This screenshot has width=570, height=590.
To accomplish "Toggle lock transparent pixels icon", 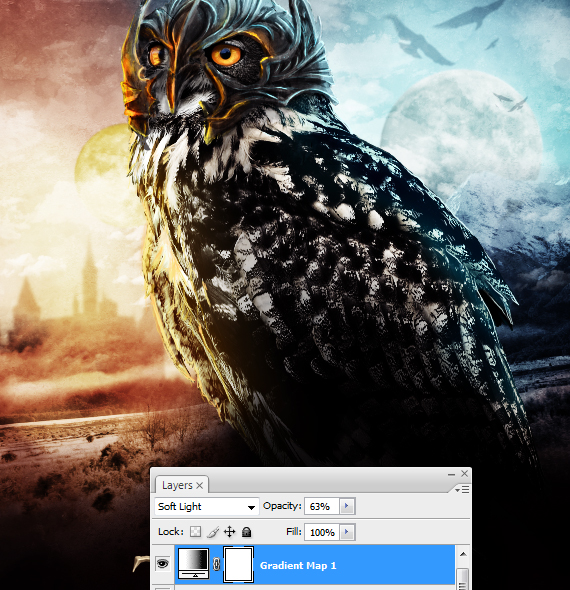I will click(195, 532).
